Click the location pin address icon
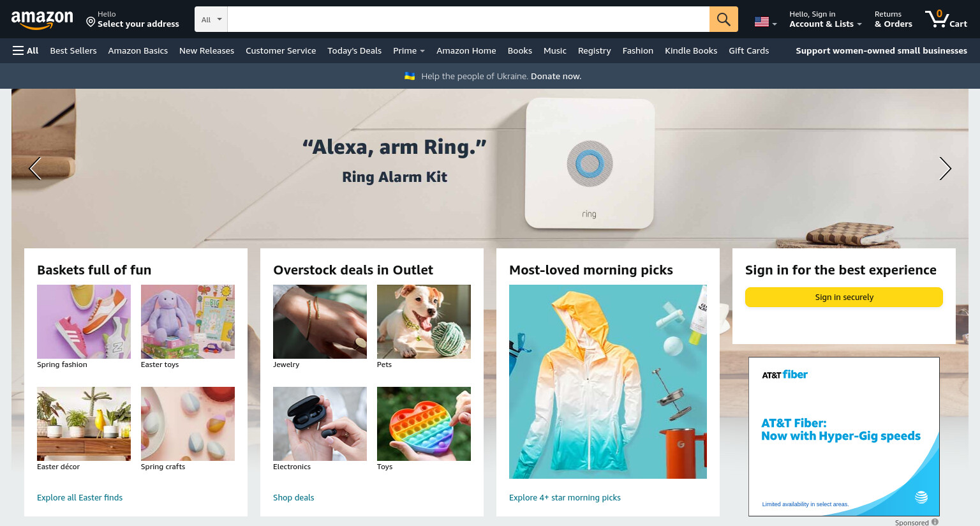 coord(91,22)
